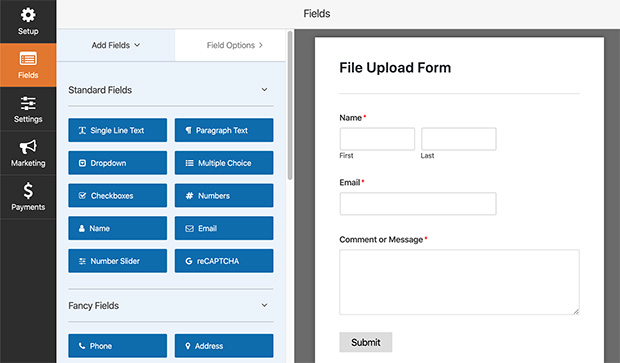Add a Multiple Choice field

tap(224, 163)
